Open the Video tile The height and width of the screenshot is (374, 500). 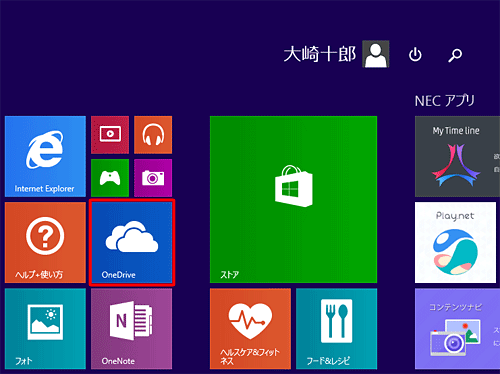click(x=110, y=135)
